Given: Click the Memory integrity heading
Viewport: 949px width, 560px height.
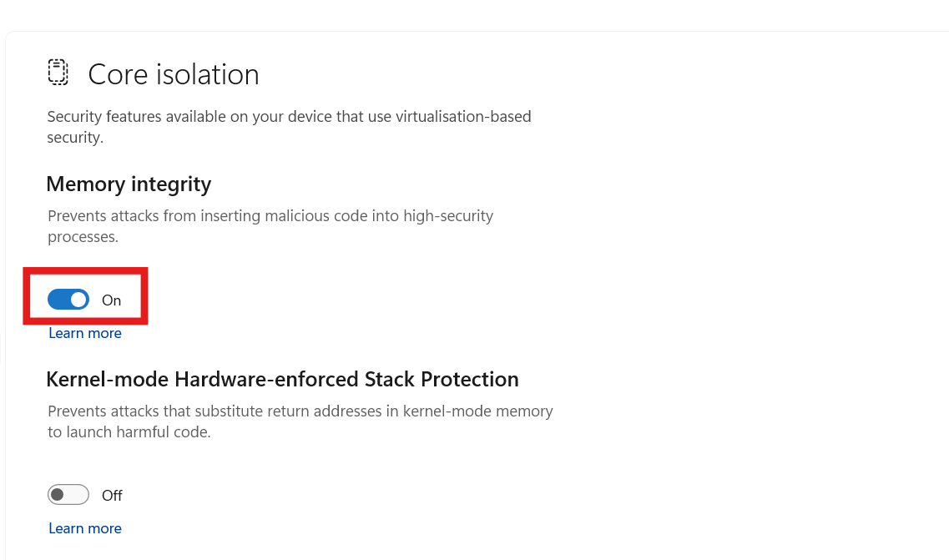Looking at the screenshot, I should (129, 184).
